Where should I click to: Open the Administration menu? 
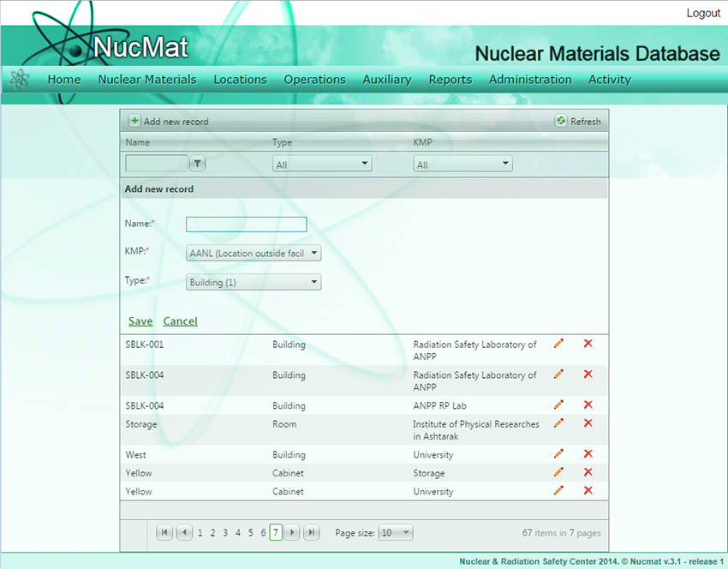[x=530, y=80]
